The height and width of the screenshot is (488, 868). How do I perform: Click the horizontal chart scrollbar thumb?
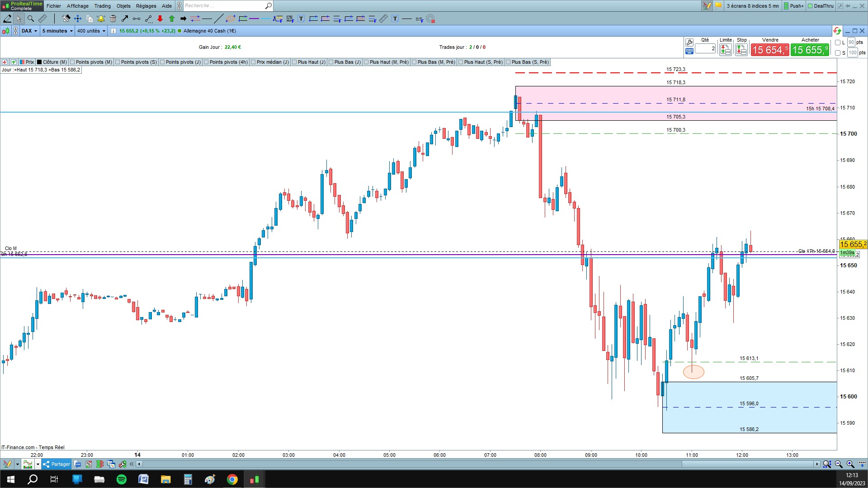point(747,464)
